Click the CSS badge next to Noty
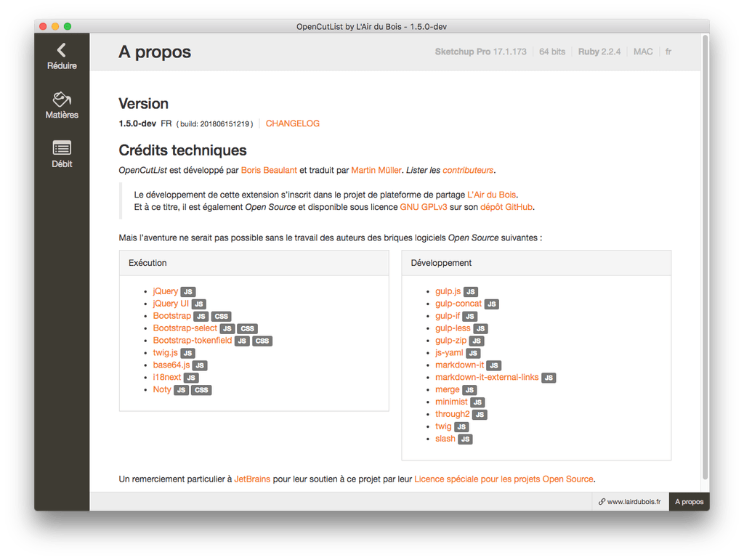744x560 pixels. (201, 390)
